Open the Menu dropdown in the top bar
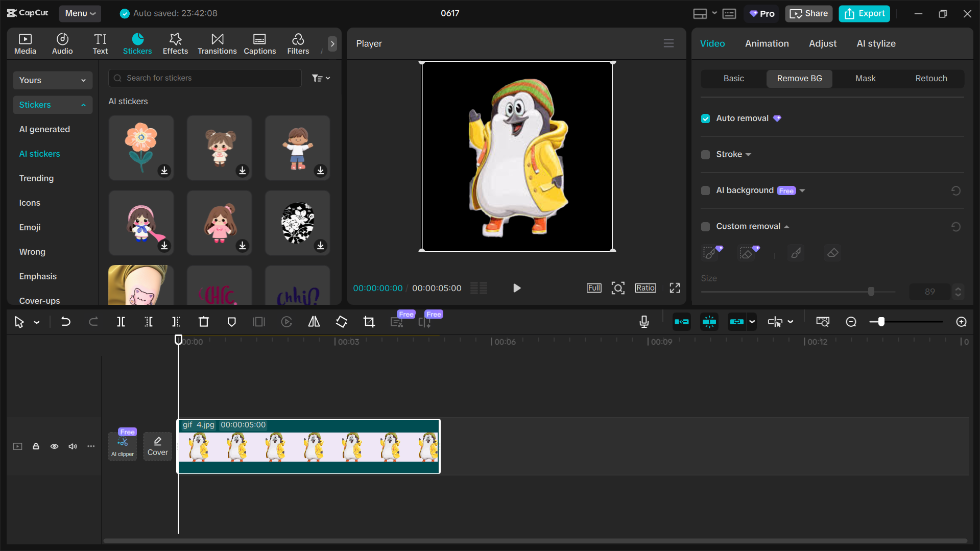Image resolution: width=980 pixels, height=551 pixels. (80, 13)
